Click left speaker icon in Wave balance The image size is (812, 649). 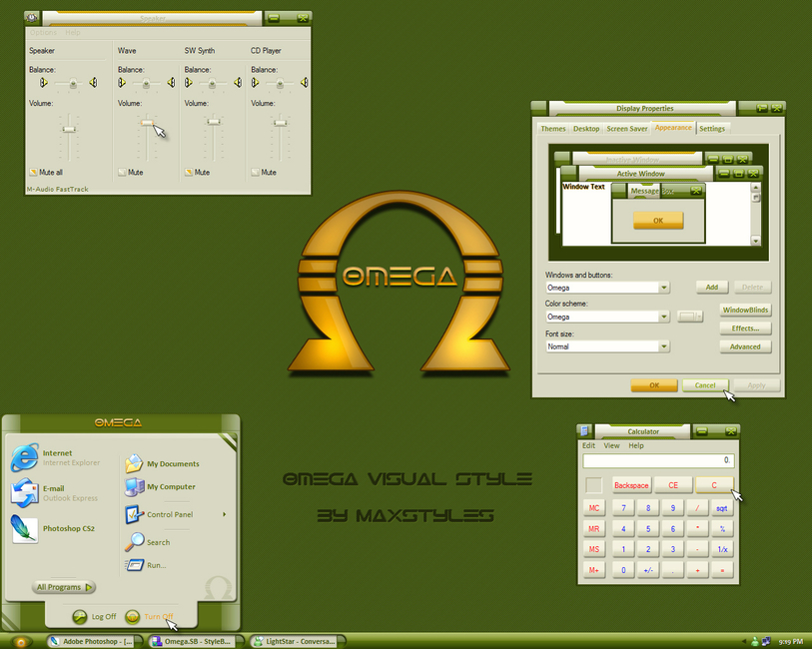(x=122, y=82)
